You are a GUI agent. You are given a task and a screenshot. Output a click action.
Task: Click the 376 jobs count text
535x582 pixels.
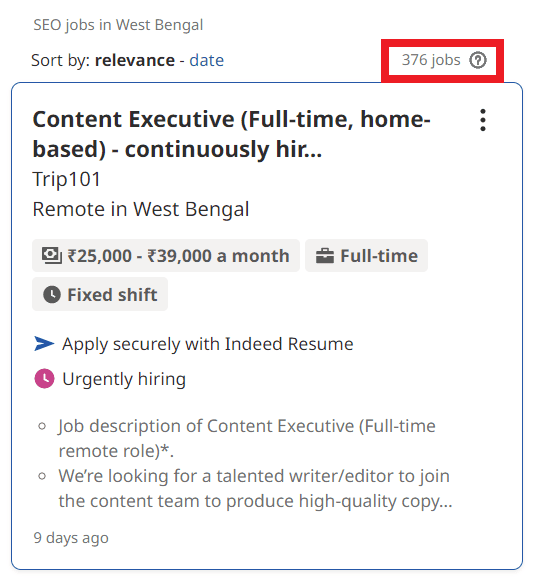pyautogui.click(x=431, y=60)
